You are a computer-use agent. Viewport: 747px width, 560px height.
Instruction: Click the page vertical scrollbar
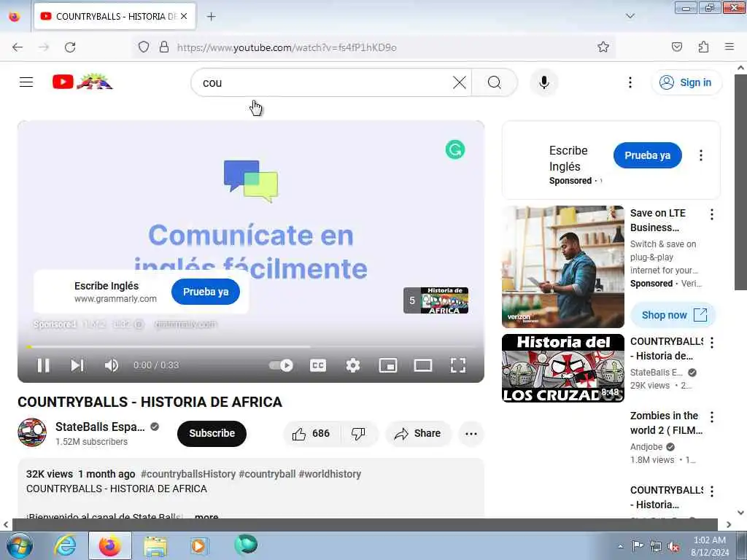click(740, 181)
